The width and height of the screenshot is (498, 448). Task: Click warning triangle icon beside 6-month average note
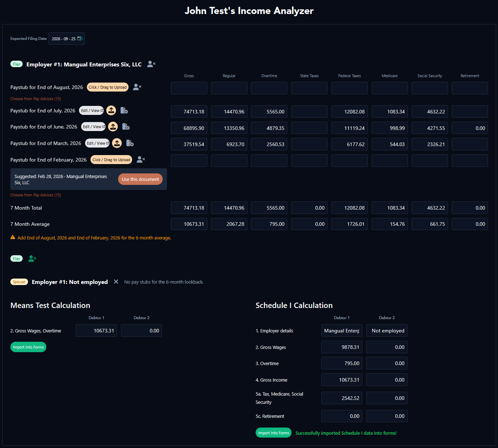(x=13, y=237)
